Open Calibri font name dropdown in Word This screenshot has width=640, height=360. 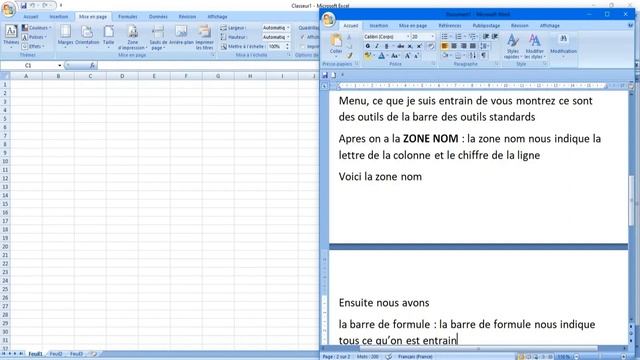click(408, 37)
